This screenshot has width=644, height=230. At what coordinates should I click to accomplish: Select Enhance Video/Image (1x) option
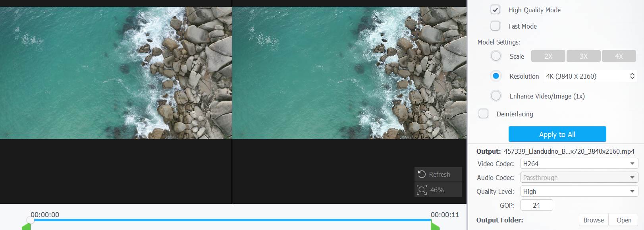(x=496, y=96)
